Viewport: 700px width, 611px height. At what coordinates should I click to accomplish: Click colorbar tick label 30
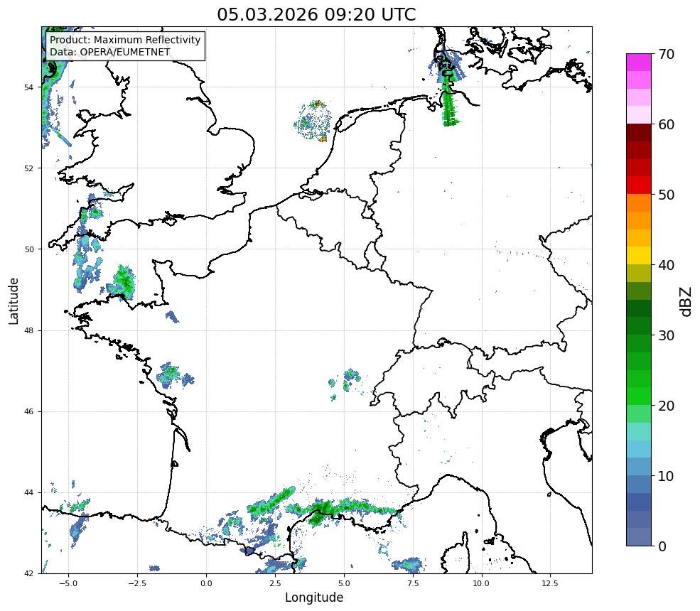point(666,335)
